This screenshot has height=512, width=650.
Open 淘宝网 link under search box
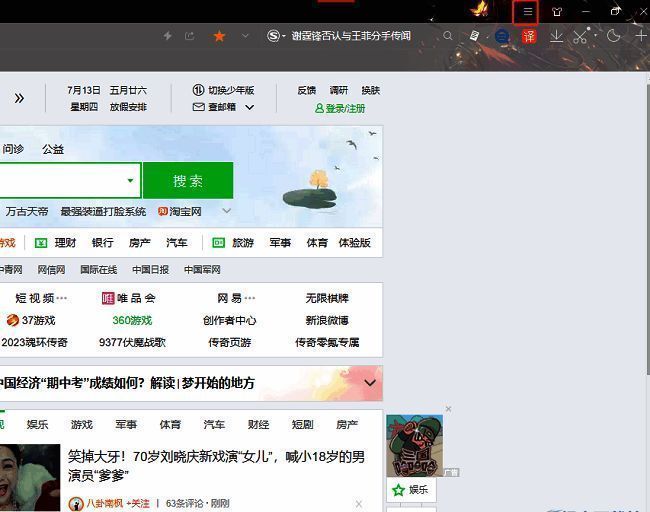click(179, 212)
